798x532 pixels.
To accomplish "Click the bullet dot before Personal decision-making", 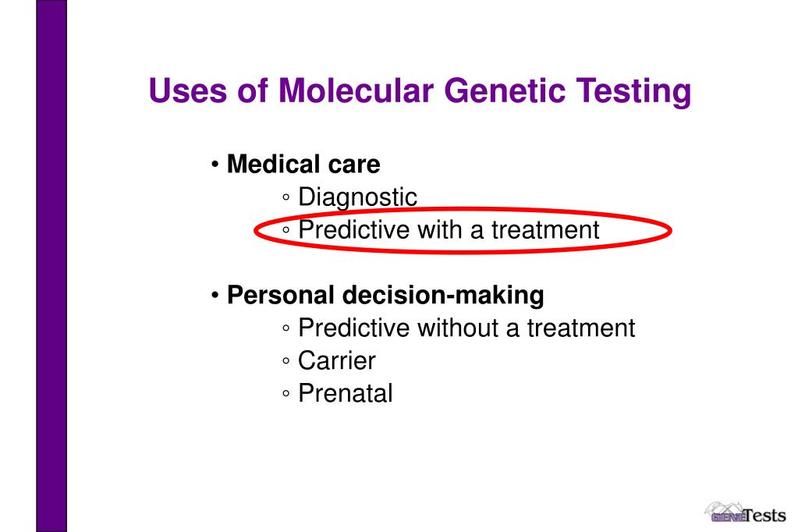I will tap(215, 296).
